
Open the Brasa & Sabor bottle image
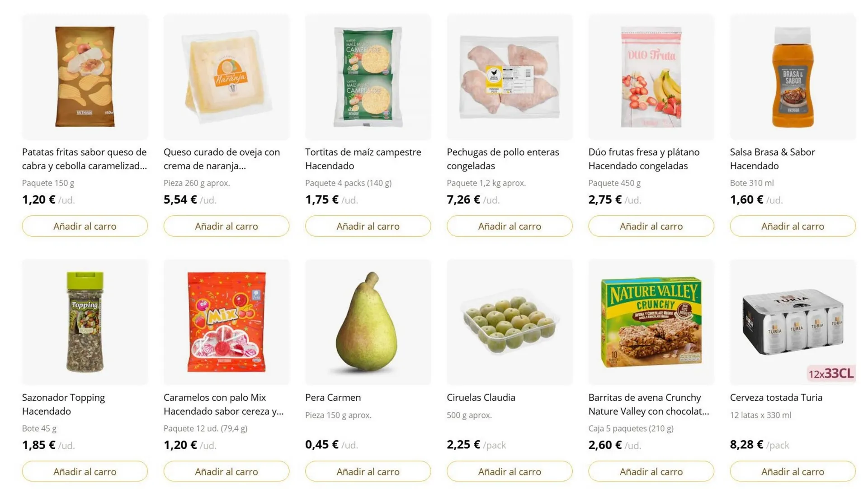click(793, 77)
